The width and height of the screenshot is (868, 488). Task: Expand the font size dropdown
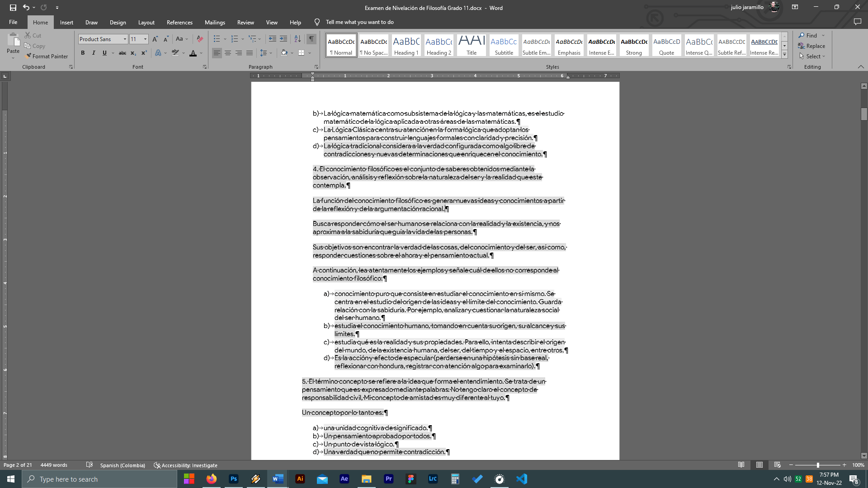pyautogui.click(x=145, y=39)
